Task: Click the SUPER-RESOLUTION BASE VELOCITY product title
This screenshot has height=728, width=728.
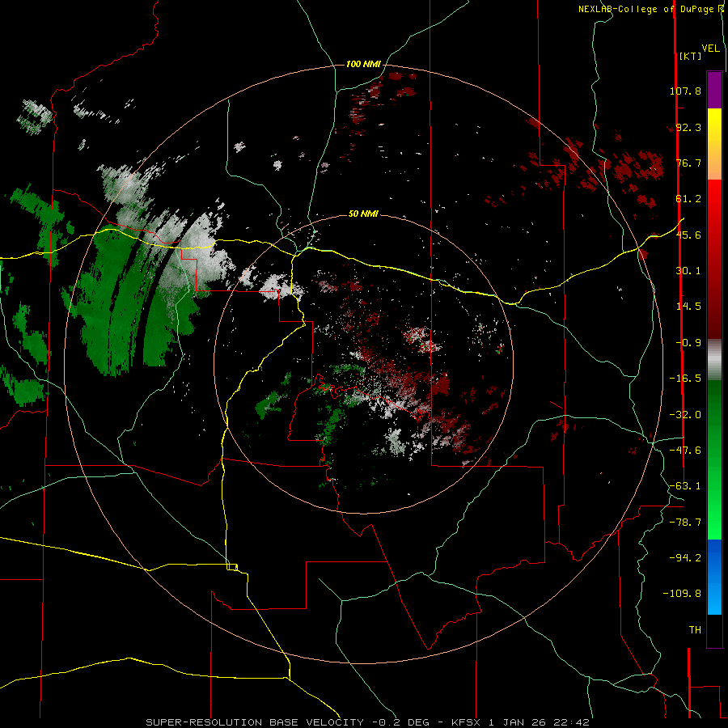Action: [x=255, y=722]
